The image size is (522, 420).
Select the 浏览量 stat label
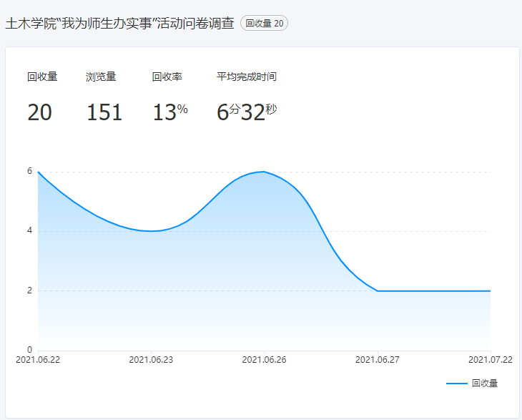point(101,77)
